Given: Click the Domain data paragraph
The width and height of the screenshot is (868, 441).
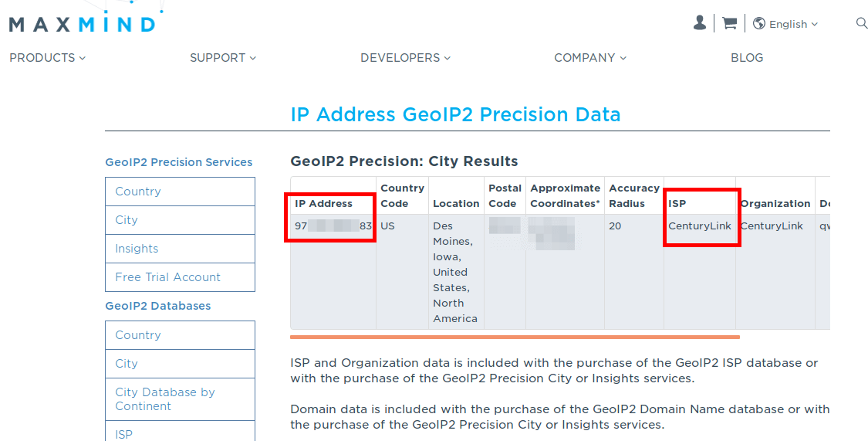Looking at the screenshot, I should click(x=559, y=417).
